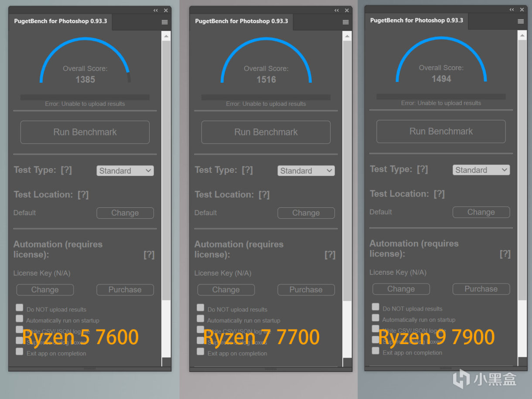Click upload progress bar in Ryzen 9 7900 panel
This screenshot has width=532, height=399.
coord(441,97)
